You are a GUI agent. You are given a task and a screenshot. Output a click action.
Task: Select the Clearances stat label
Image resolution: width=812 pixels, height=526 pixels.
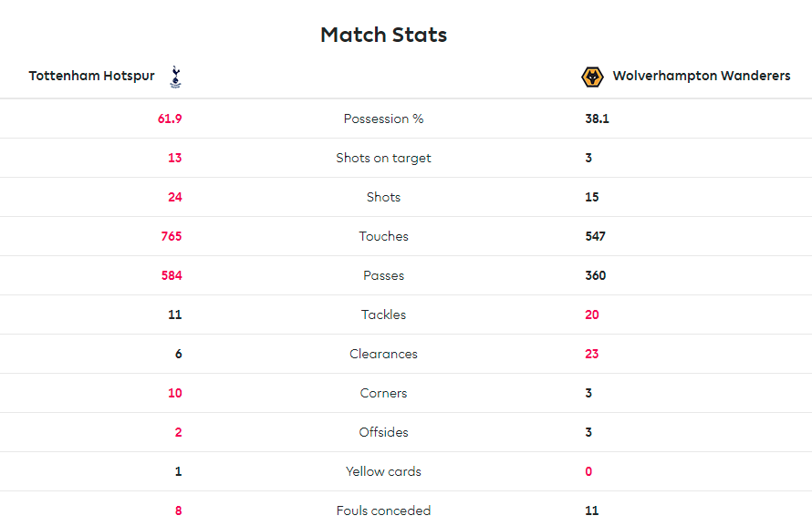coord(383,354)
